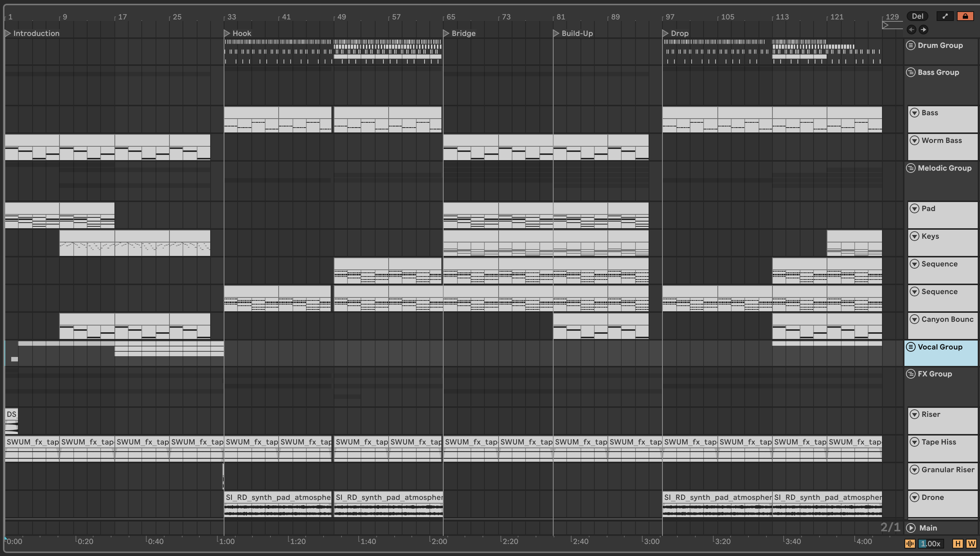The image size is (980, 556).
Task: Click the FX Group fold icon
Action: [x=910, y=374]
